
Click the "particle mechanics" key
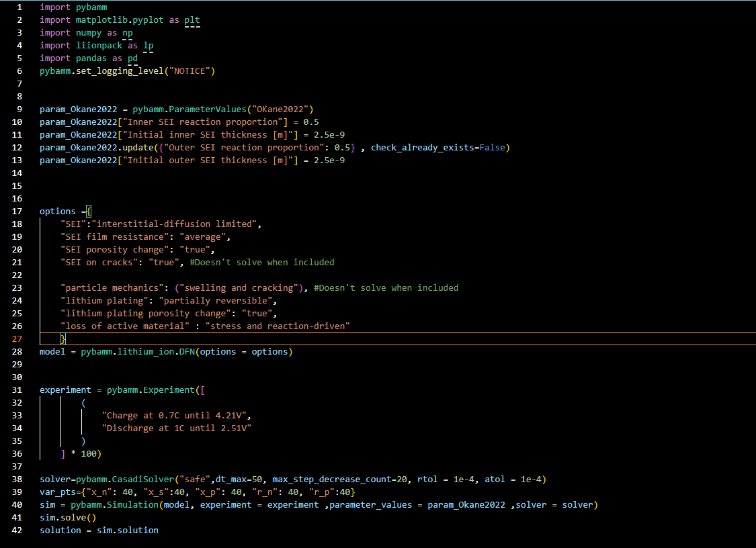[x=112, y=287]
